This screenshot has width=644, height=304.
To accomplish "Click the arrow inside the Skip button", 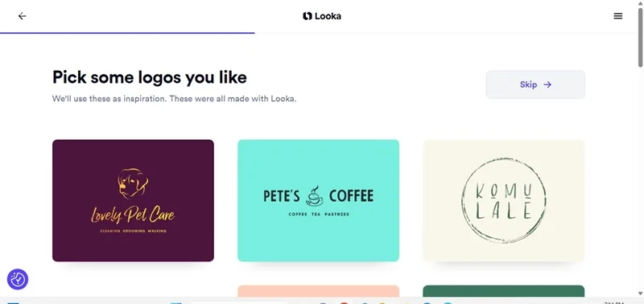I will pyautogui.click(x=547, y=84).
